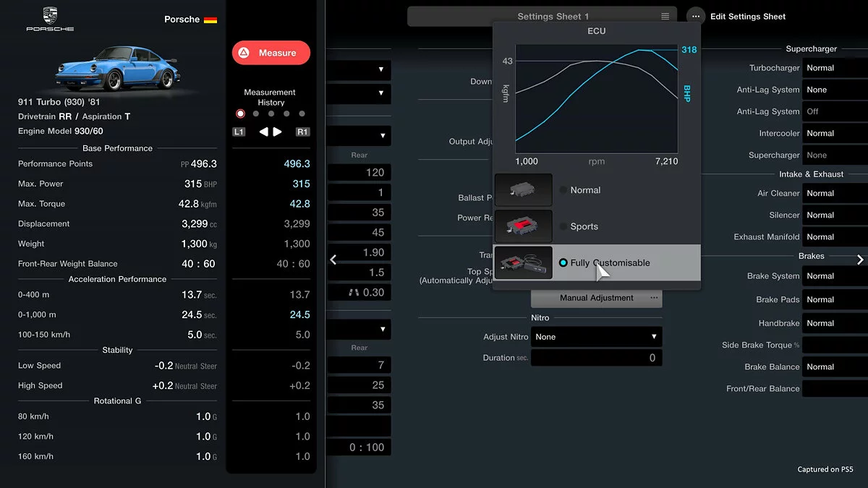Image resolution: width=868 pixels, height=488 pixels.
Task: Click the value 45 field
Action: [x=359, y=232]
